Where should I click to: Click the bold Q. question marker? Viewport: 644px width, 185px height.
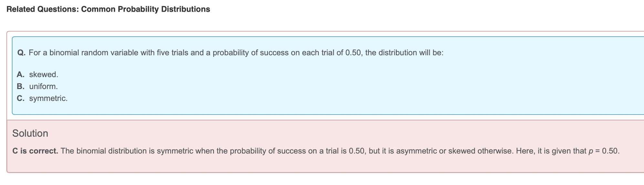(x=22, y=53)
